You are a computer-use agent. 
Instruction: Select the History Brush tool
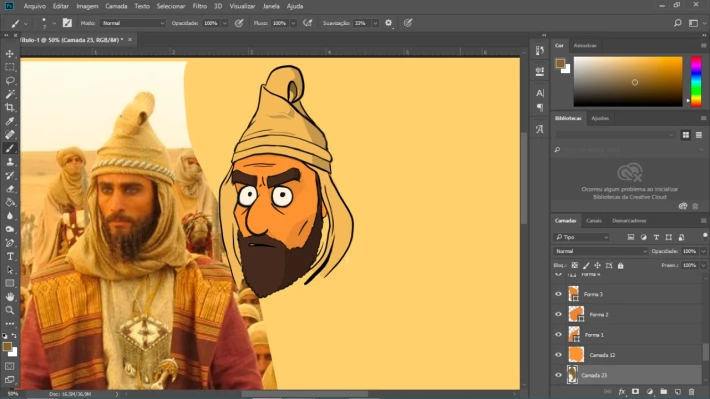pos(10,175)
